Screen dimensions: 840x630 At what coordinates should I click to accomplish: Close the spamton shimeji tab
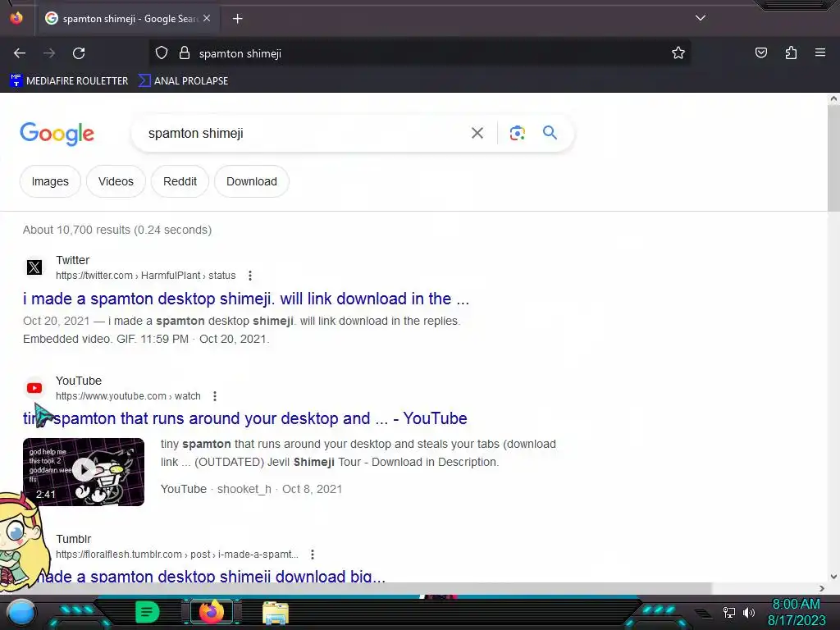pos(207,18)
